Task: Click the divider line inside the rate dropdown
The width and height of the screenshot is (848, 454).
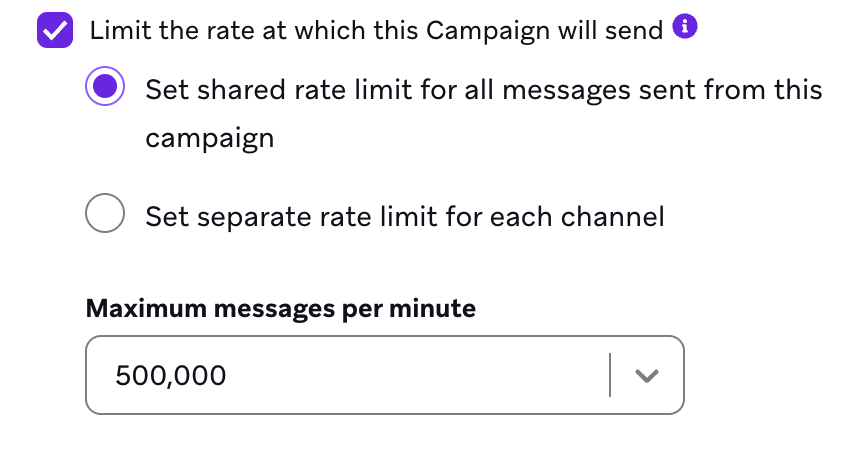Action: (x=609, y=375)
